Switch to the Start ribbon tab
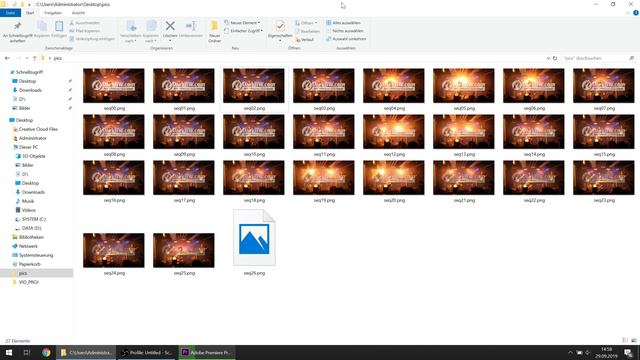This screenshot has width=640, height=360. coord(30,13)
